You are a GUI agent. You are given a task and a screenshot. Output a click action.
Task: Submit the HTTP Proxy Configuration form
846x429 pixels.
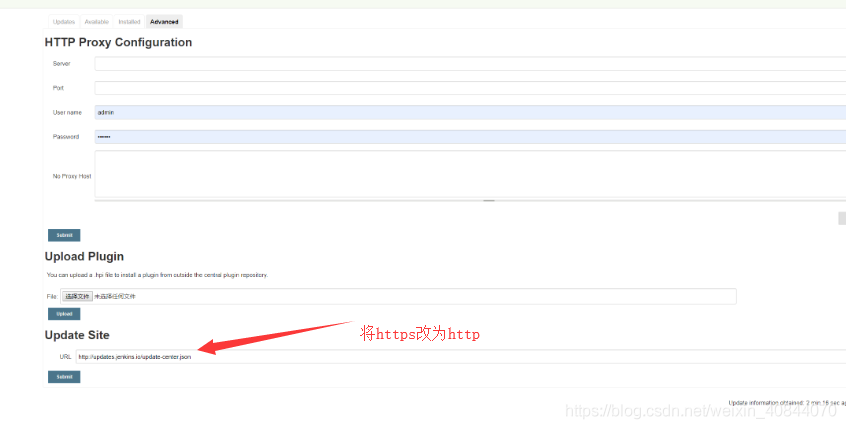64,235
